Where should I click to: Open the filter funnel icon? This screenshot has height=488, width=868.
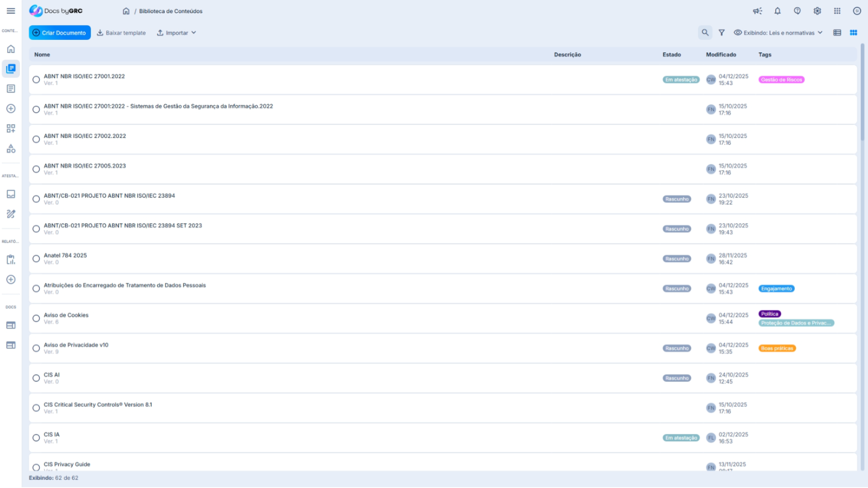(x=722, y=33)
